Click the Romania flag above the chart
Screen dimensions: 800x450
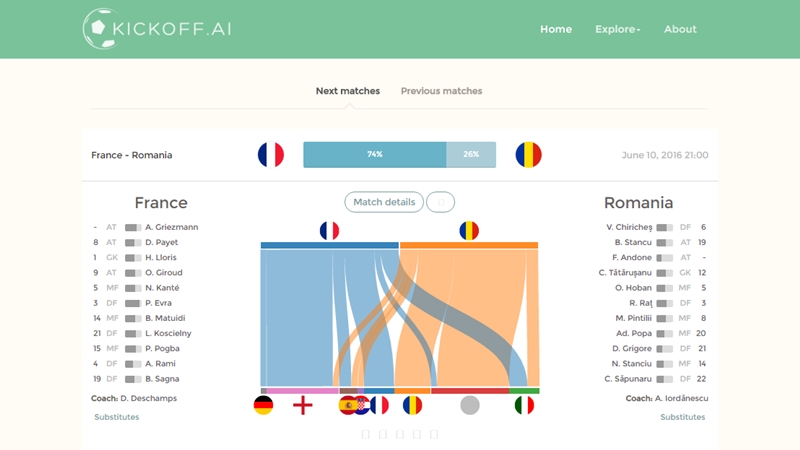coord(469,230)
